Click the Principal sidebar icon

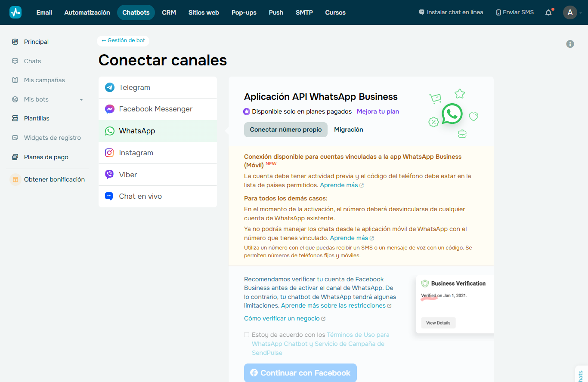point(15,42)
